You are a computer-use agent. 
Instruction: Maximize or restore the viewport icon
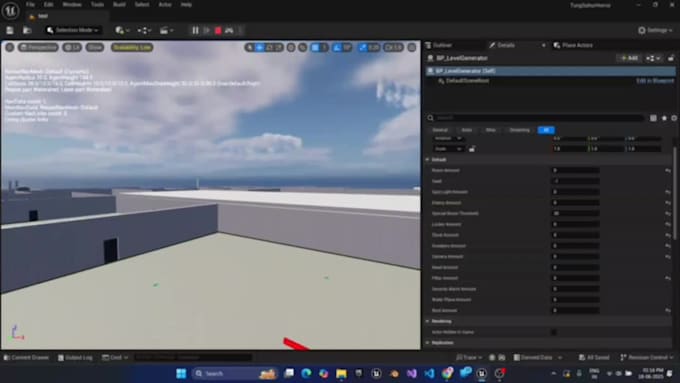(412, 47)
